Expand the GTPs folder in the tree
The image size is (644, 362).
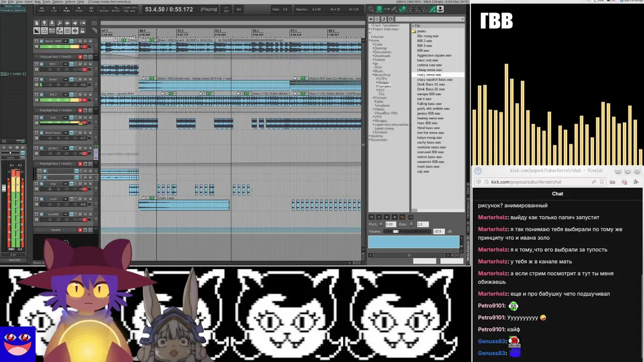pos(377,79)
